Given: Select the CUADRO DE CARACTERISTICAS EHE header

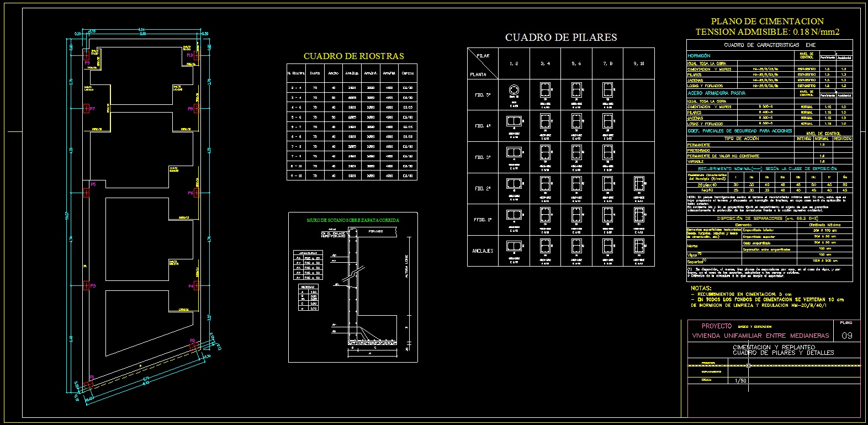Looking at the screenshot, I should (770, 45).
